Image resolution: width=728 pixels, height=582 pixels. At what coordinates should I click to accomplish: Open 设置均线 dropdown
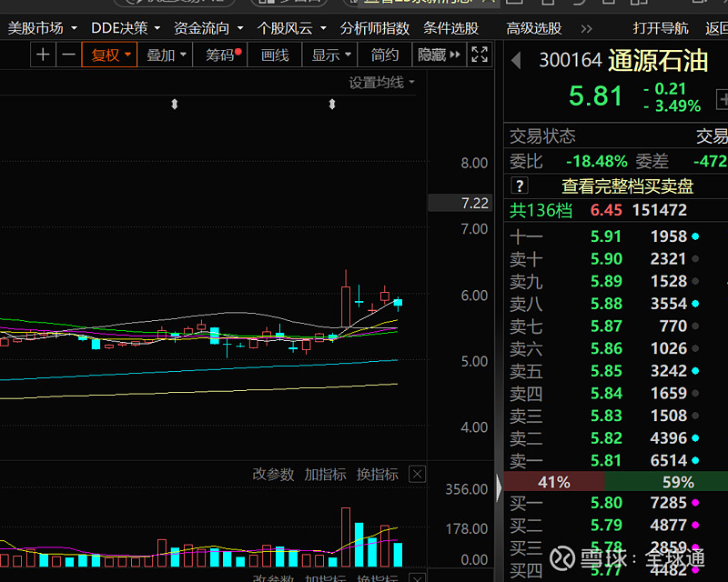coord(381,83)
